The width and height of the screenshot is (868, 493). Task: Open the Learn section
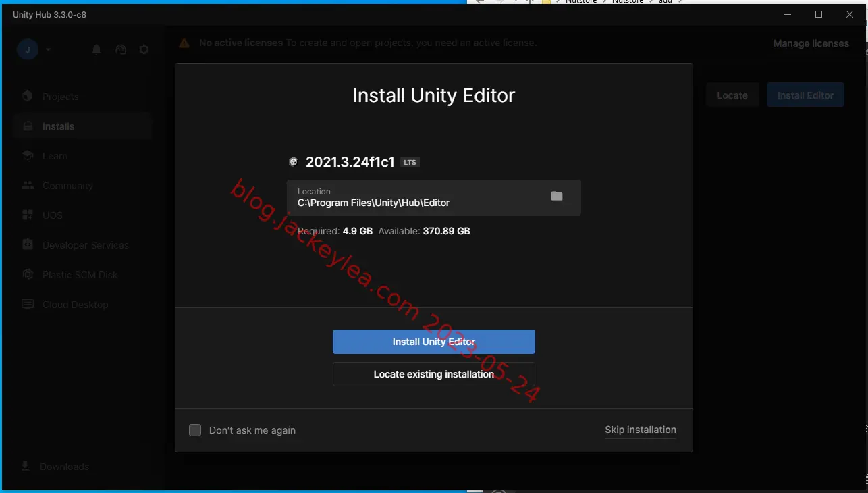coord(82,156)
